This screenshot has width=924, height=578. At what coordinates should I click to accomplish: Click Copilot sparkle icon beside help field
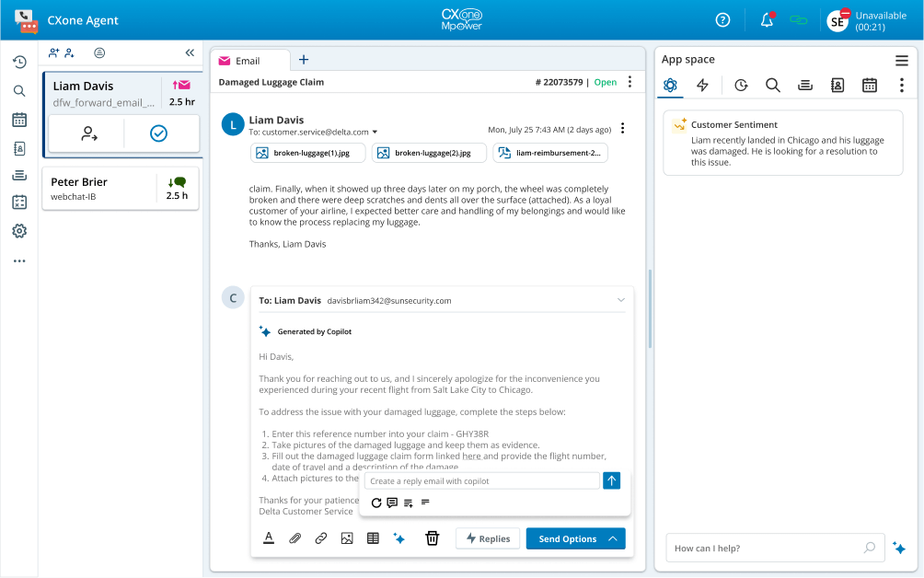tap(899, 548)
